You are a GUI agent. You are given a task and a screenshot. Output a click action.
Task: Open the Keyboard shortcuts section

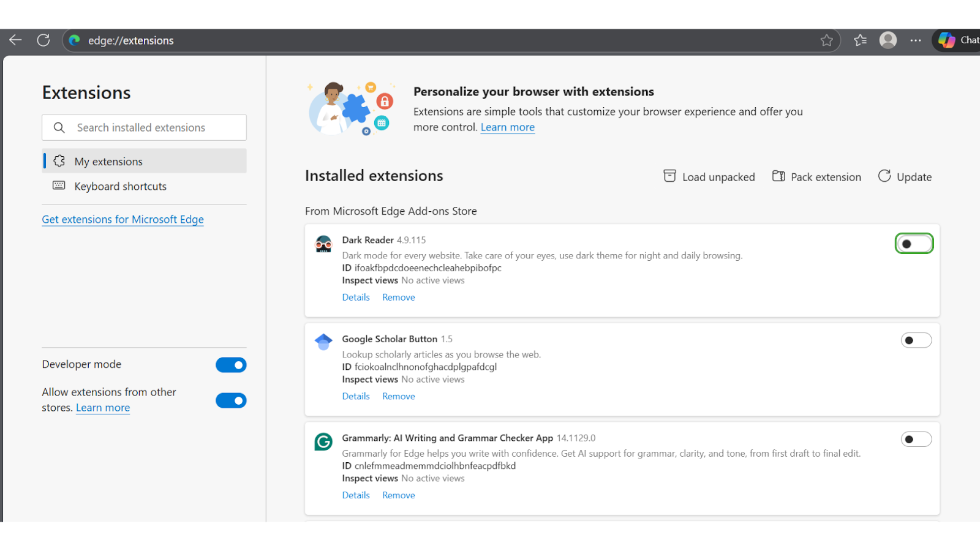(145, 186)
